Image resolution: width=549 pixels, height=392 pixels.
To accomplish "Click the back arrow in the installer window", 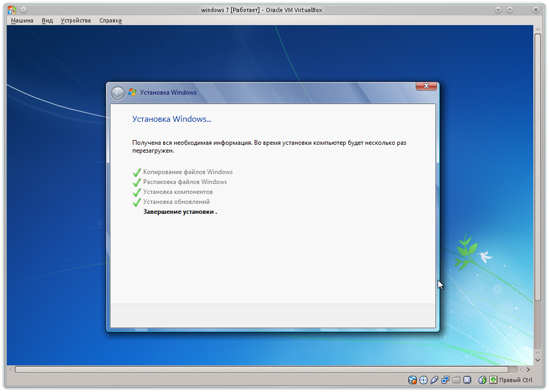I will tap(118, 92).
